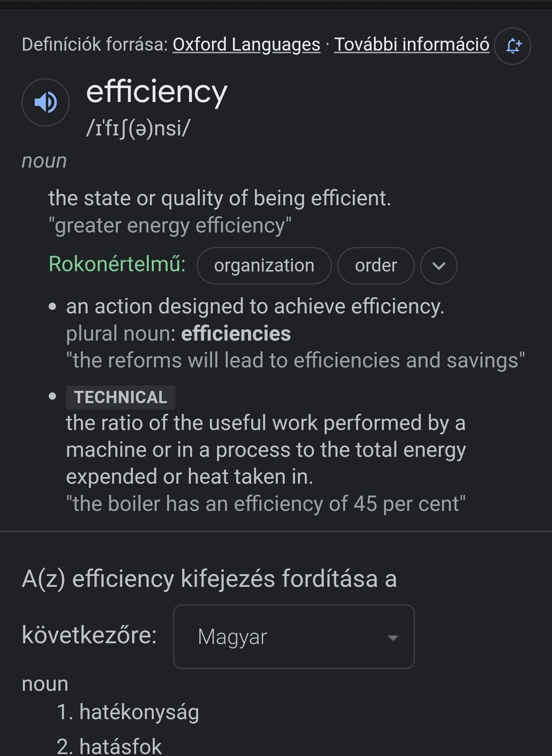This screenshot has width=552, height=756.
Task: Tap the bold plural form efficiencies
Action: pos(236,333)
